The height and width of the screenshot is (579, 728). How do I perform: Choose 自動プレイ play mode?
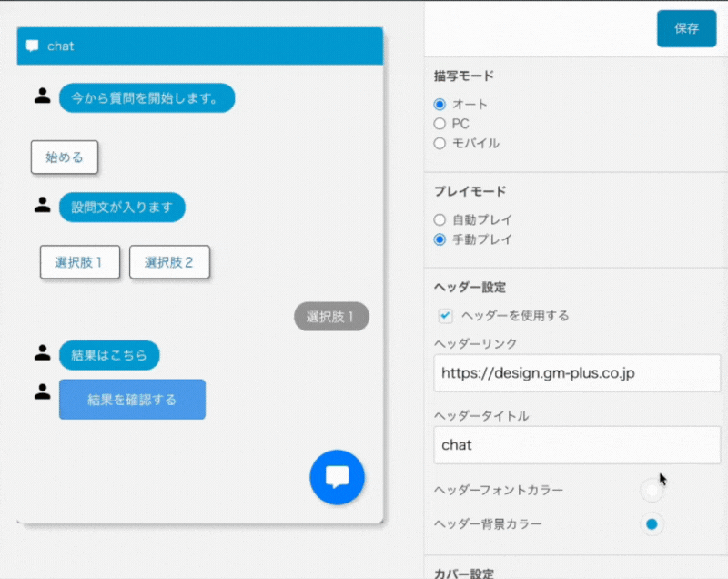(440, 219)
